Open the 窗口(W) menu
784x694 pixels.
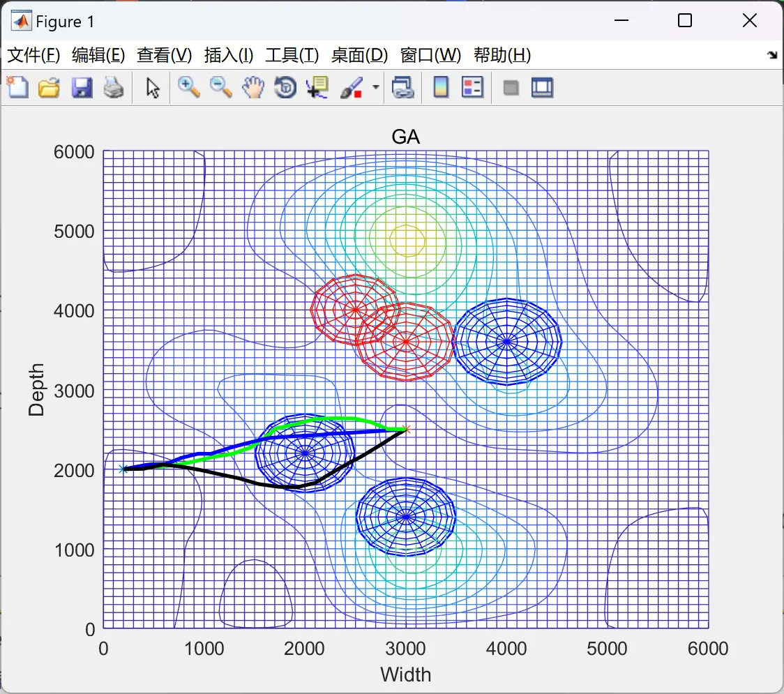coord(430,55)
